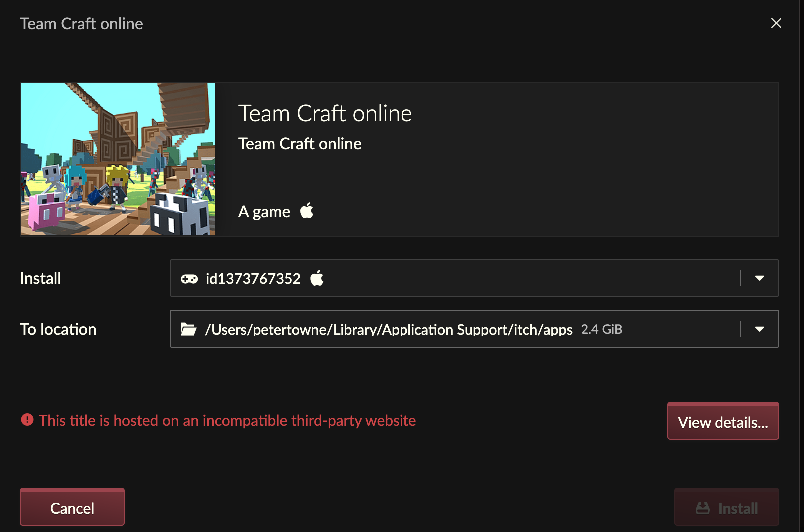804x532 pixels.
Task: Close the Team Craft online dialog
Action: coord(776,23)
